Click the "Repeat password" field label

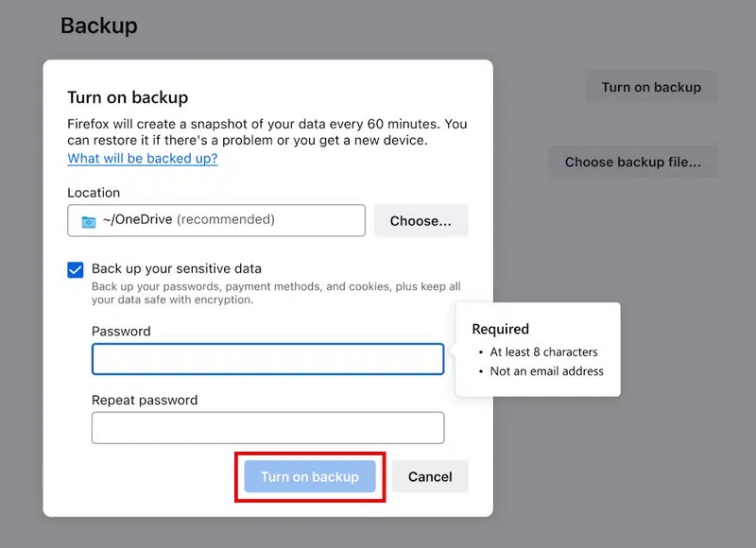coord(145,400)
